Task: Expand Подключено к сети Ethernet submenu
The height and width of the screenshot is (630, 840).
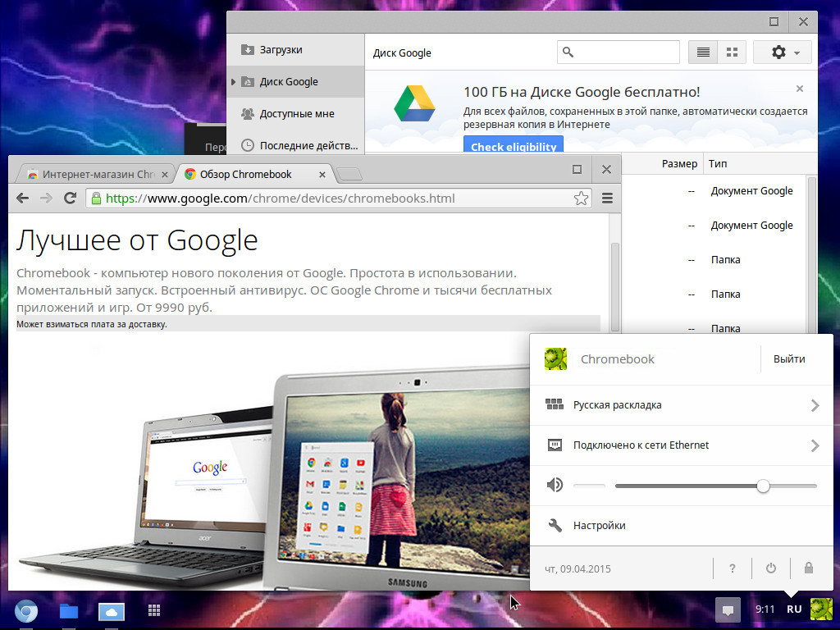Action: click(x=681, y=445)
